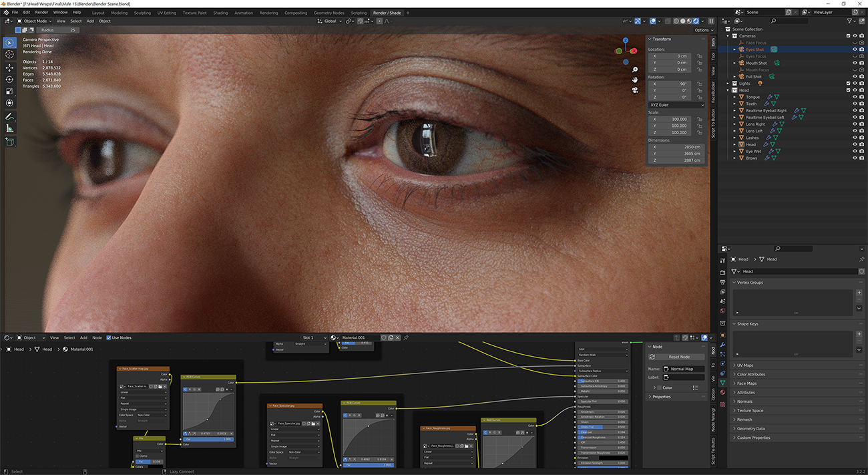
Task: Toggle X-ray mode in the viewport header
Action: 668,21
